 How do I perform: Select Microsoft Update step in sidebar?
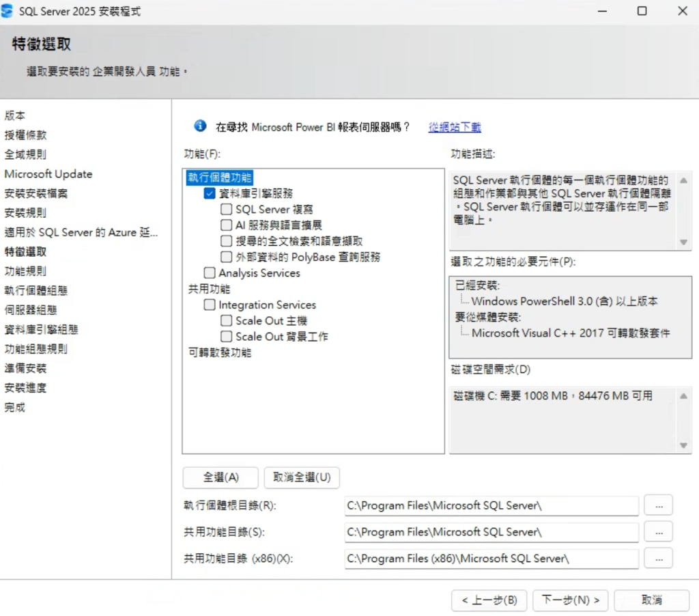coord(48,174)
